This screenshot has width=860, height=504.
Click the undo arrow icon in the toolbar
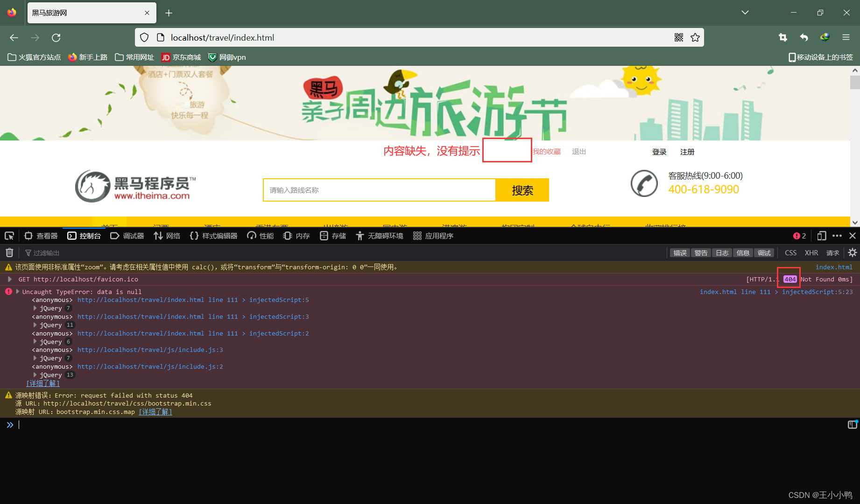[x=804, y=37]
